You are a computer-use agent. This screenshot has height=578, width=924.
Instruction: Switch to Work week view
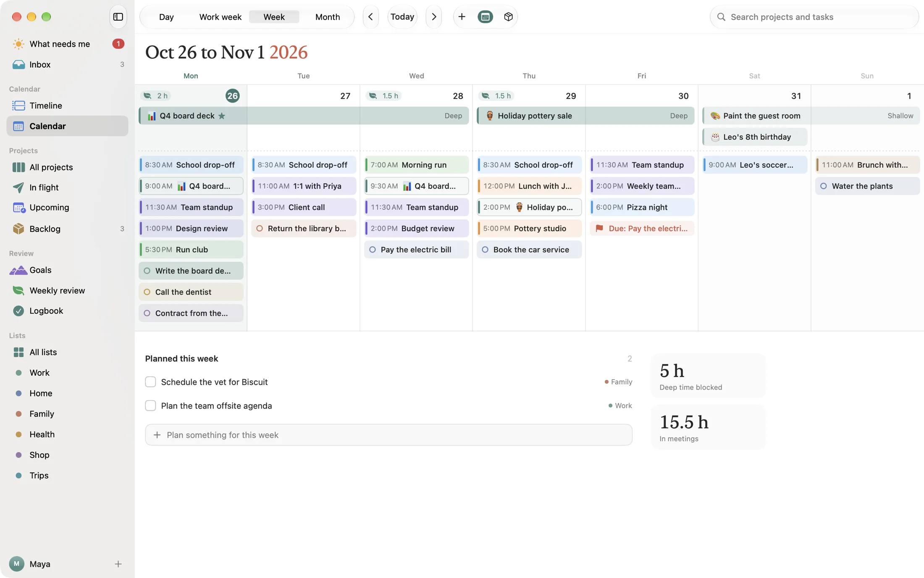220,17
